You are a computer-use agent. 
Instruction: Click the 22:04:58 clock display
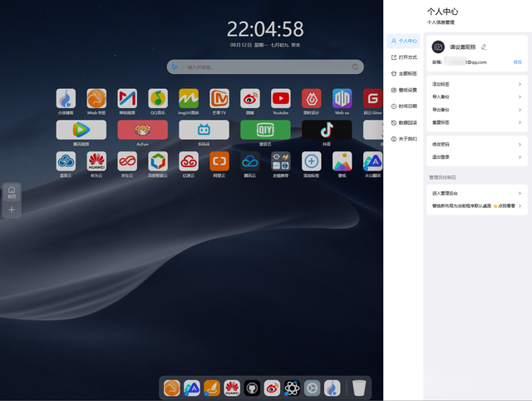pos(265,29)
